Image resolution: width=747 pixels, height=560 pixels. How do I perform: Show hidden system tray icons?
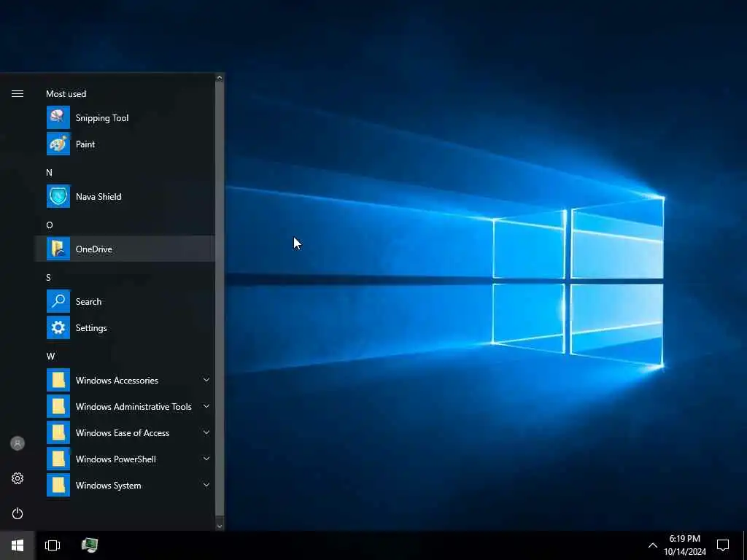653,545
